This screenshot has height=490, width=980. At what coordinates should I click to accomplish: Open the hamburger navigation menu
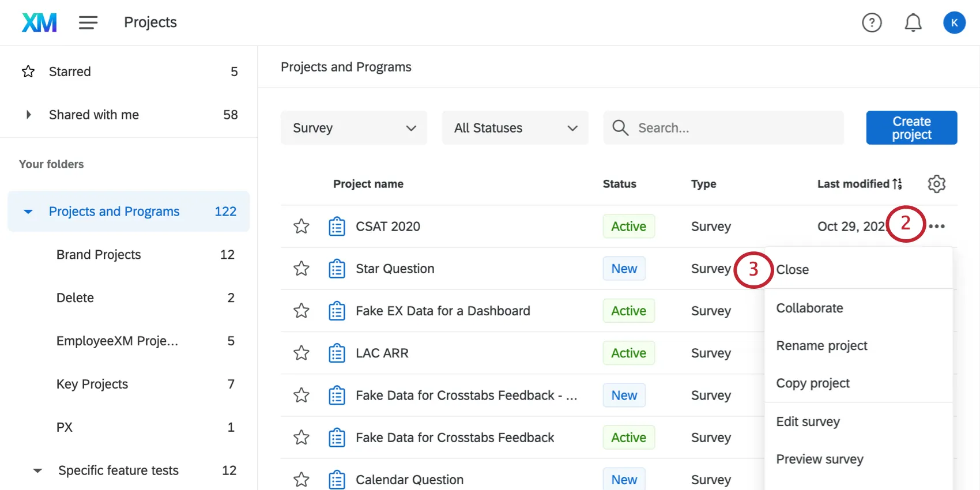[x=88, y=22]
